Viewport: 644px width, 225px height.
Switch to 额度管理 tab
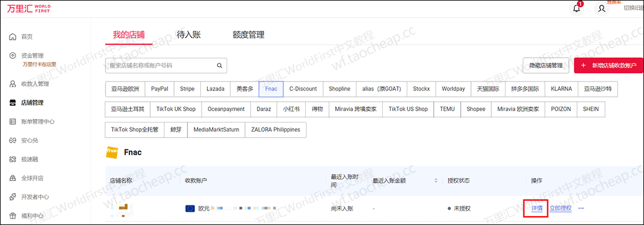[249, 35]
